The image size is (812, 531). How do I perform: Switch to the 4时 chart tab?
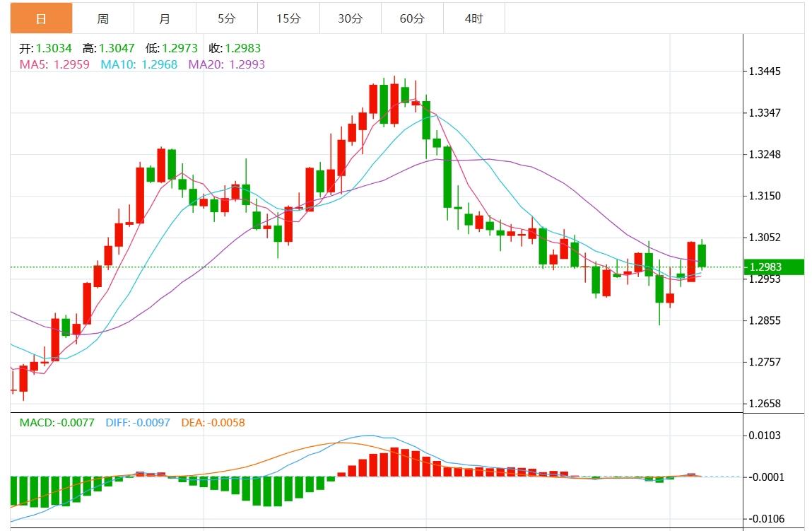coord(473,18)
